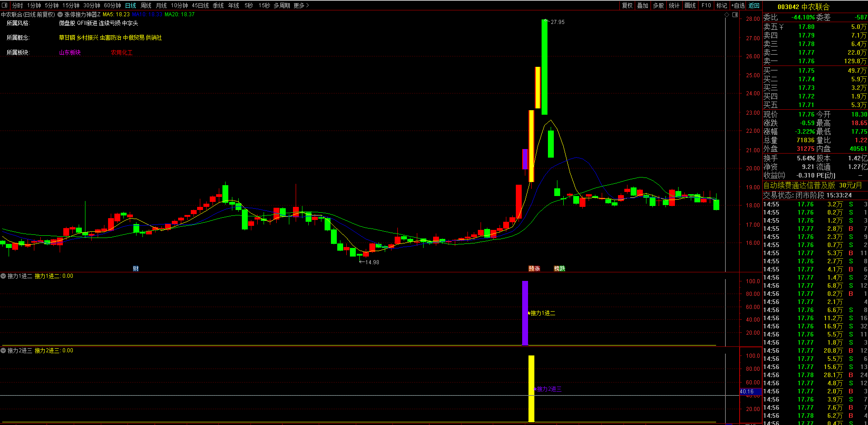868x425 pixels.
Task: Click the 标记 mark button
Action: 722,5
